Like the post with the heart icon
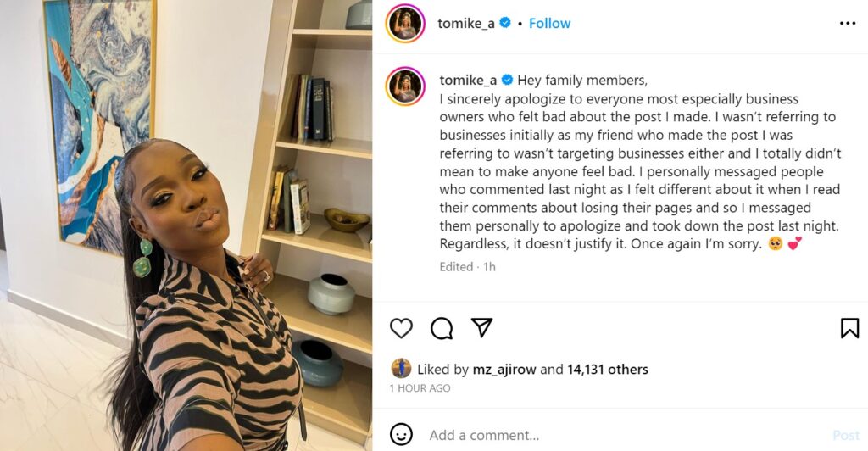 pyautogui.click(x=401, y=328)
